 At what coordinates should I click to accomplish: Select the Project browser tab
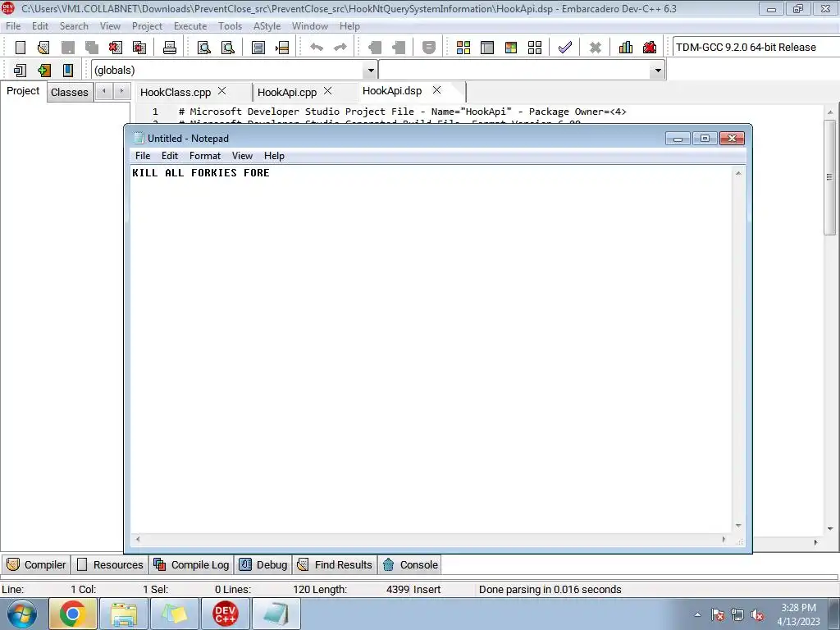pos(22,91)
